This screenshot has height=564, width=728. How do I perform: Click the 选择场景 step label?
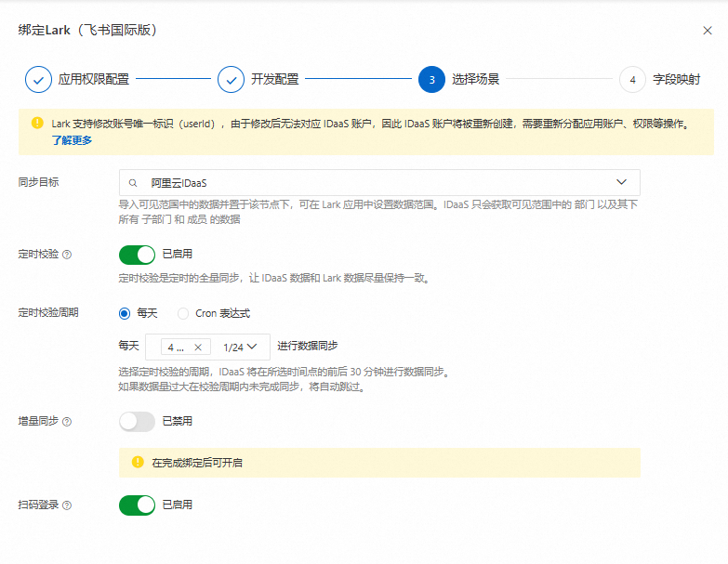click(x=475, y=79)
